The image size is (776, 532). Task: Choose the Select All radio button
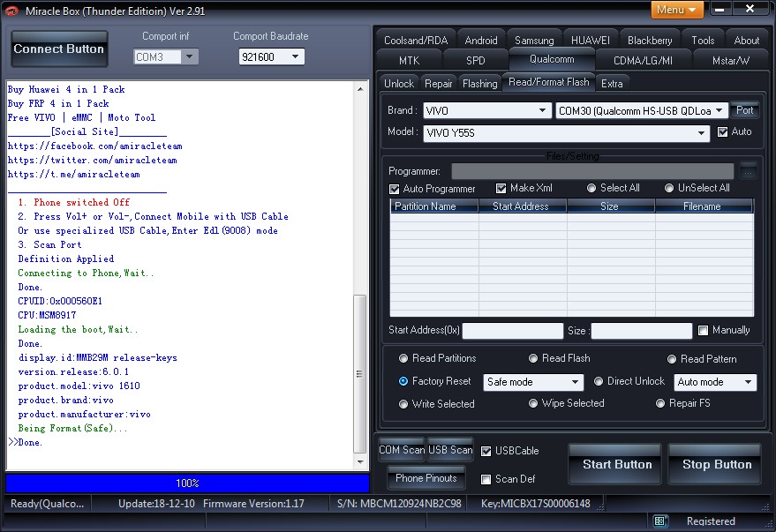[x=591, y=188]
